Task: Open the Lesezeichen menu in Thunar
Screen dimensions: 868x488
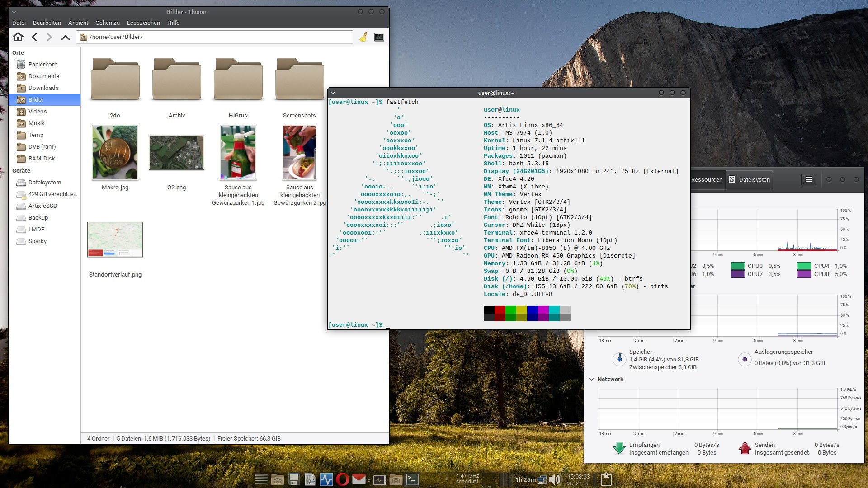Action: point(143,23)
